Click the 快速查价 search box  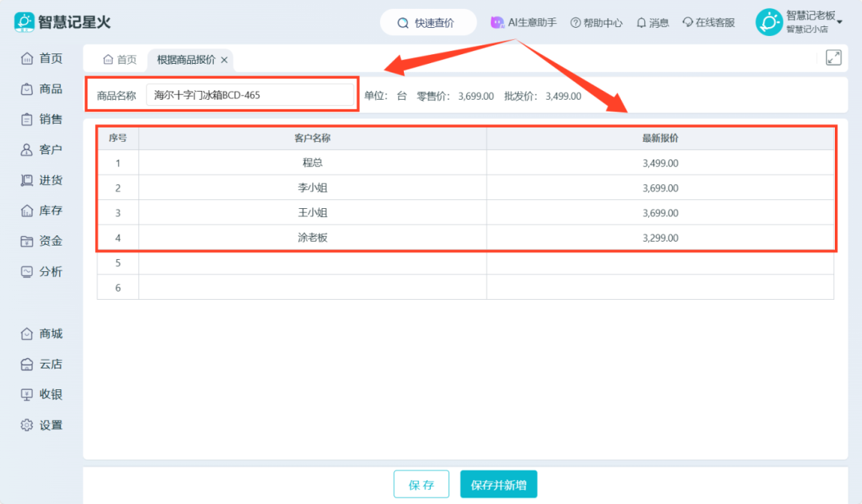click(428, 22)
